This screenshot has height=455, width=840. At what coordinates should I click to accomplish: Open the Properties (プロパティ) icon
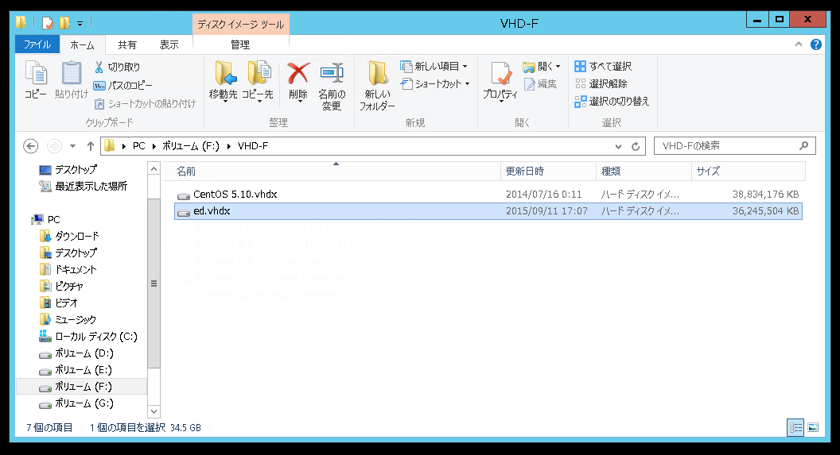pyautogui.click(x=500, y=80)
